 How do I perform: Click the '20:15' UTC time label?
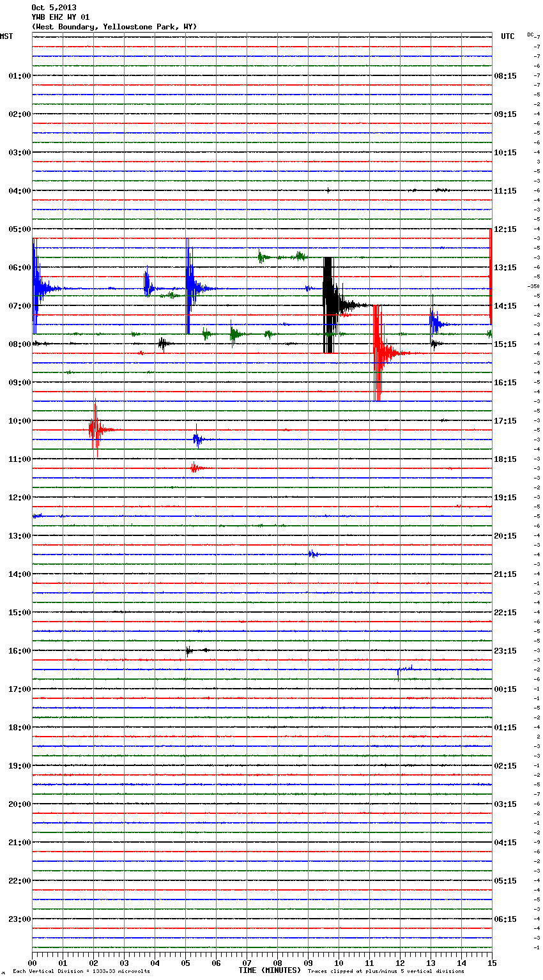[505, 536]
